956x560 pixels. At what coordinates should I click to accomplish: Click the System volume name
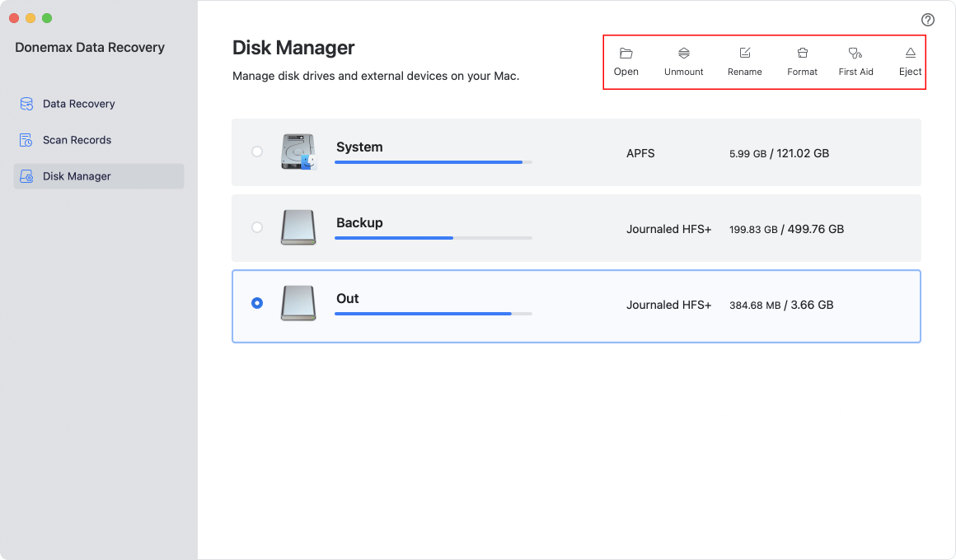358,147
